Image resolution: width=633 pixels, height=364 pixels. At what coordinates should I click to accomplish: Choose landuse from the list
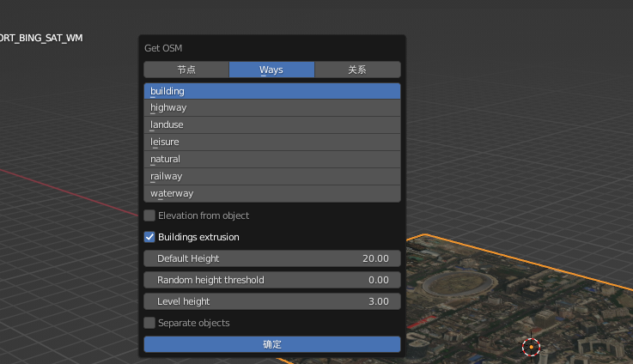(x=272, y=124)
